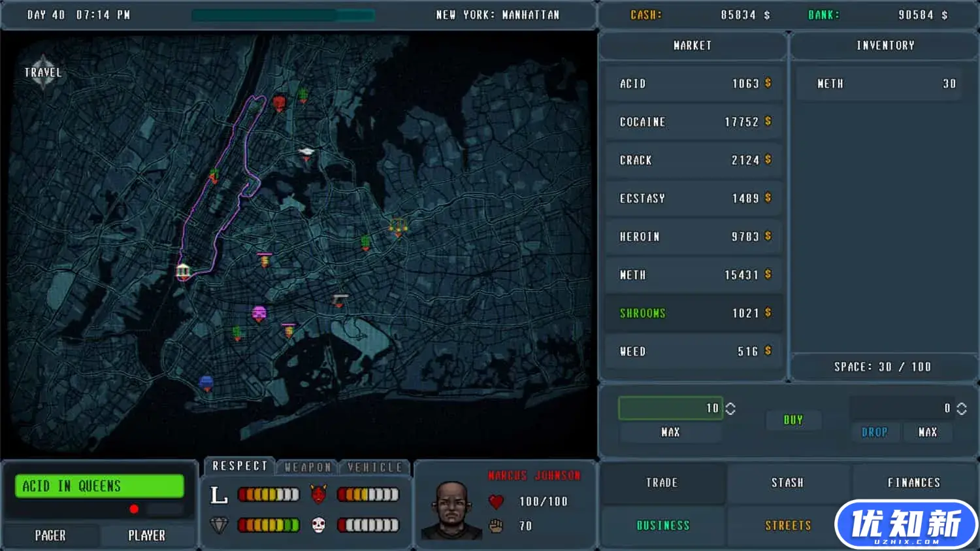Image resolution: width=980 pixels, height=551 pixels.
Task: Click Marcus Johnson's portrait
Action: point(451,510)
